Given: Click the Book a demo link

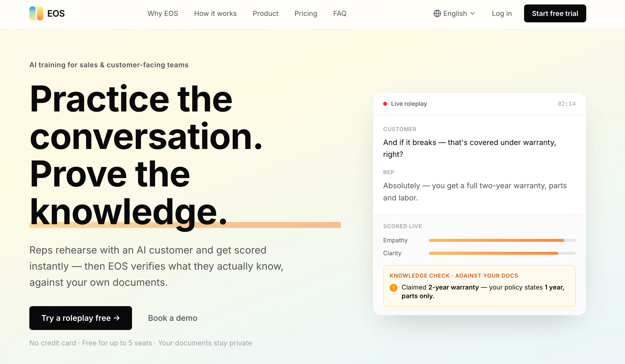Looking at the screenshot, I should click(173, 318).
